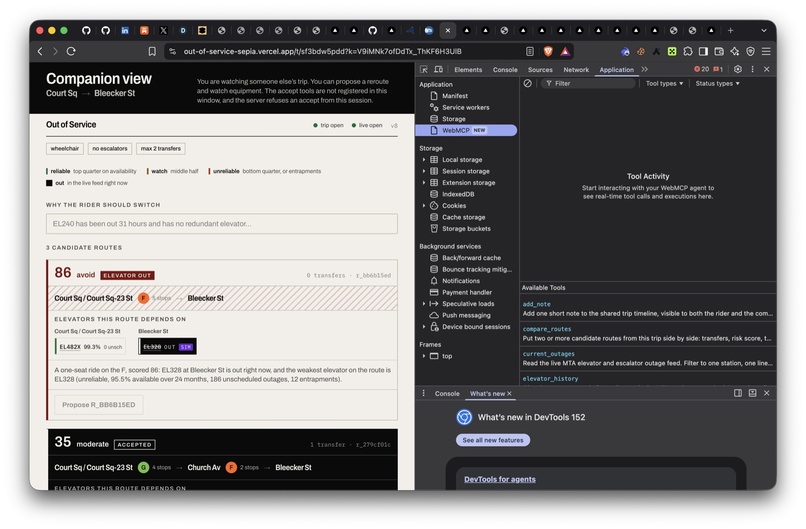This screenshot has height=529, width=806.
Task: Toggle the browser sidebar panel icon
Action: click(x=703, y=51)
